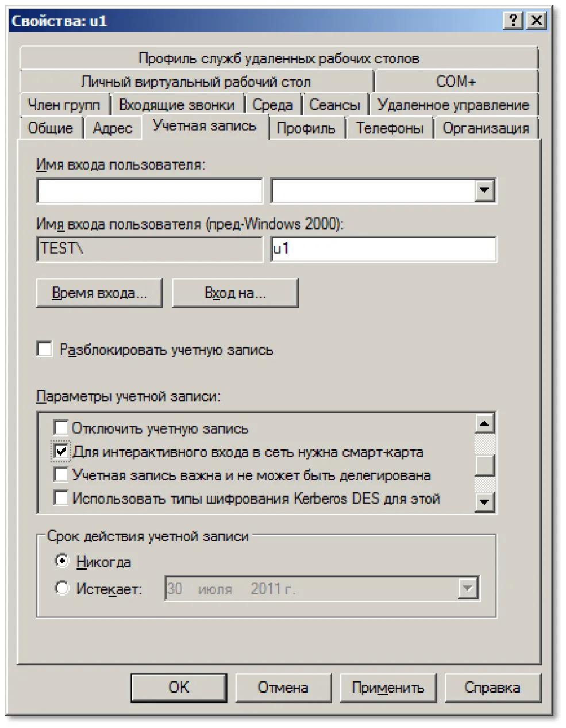Click the Отмена button
The height and width of the screenshot is (728, 566).
click(x=283, y=688)
